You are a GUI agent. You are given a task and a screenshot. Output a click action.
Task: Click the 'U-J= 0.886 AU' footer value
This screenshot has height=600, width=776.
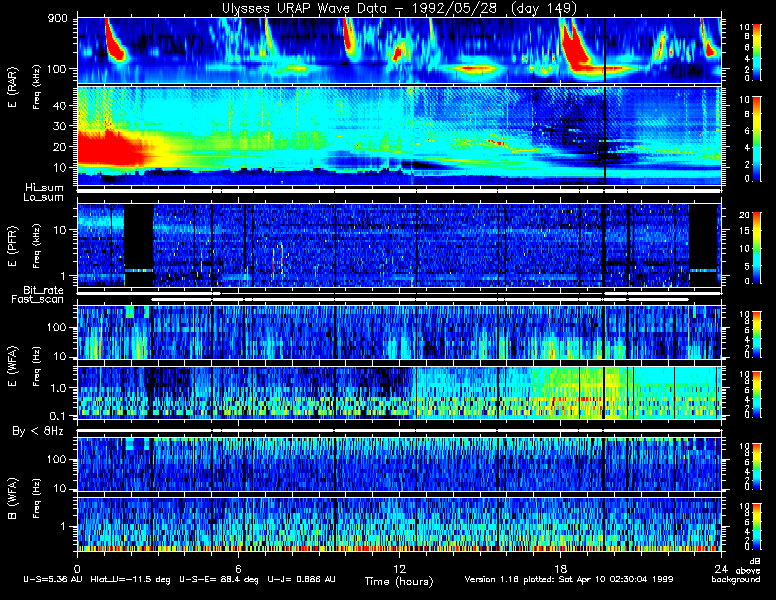point(301,579)
